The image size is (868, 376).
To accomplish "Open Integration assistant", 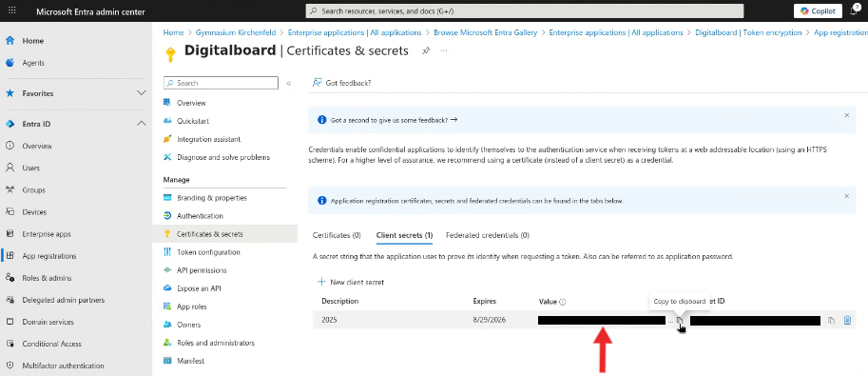I will 209,139.
